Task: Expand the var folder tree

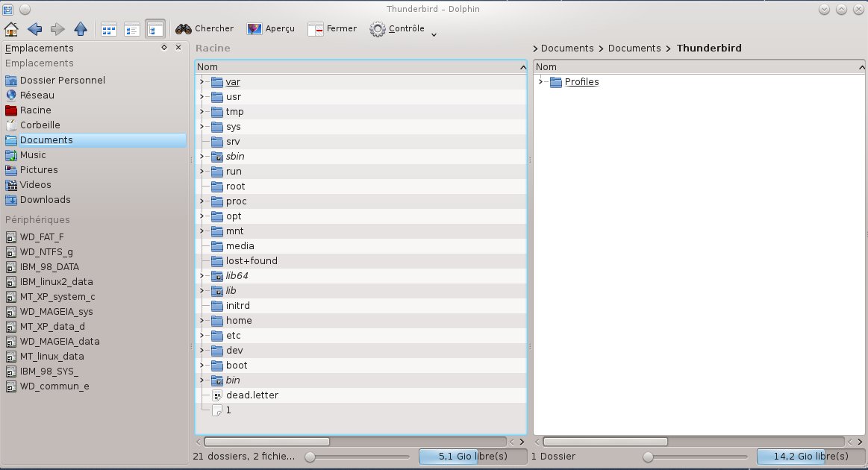Action: click(202, 82)
